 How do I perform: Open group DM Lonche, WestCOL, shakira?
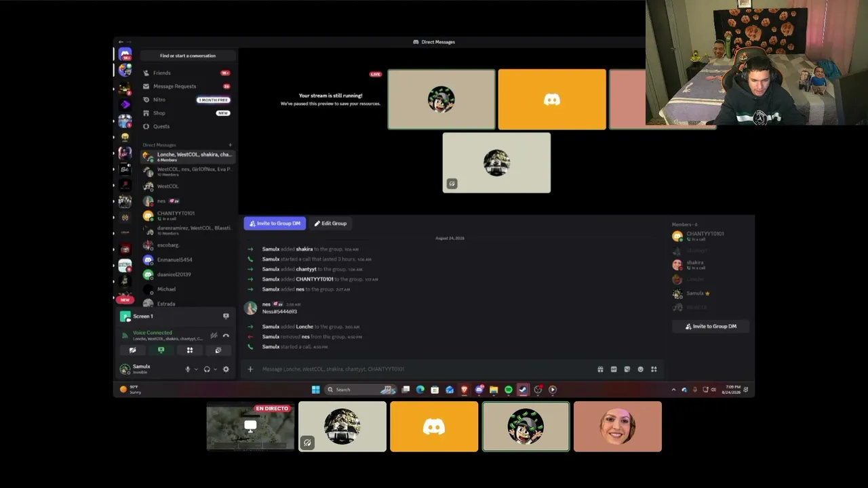click(188, 157)
